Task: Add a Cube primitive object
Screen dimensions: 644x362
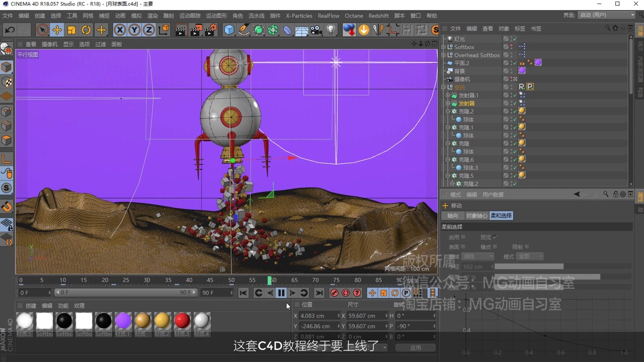Action: [229, 30]
